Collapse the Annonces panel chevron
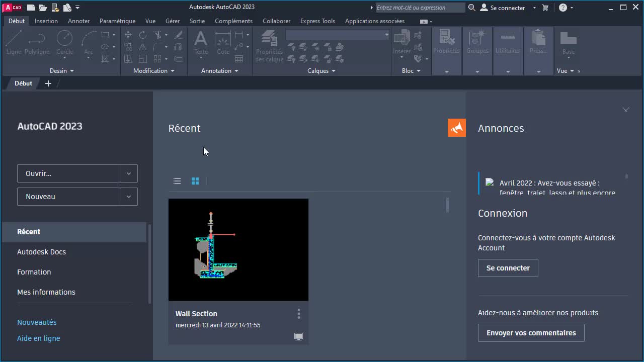 [626, 109]
